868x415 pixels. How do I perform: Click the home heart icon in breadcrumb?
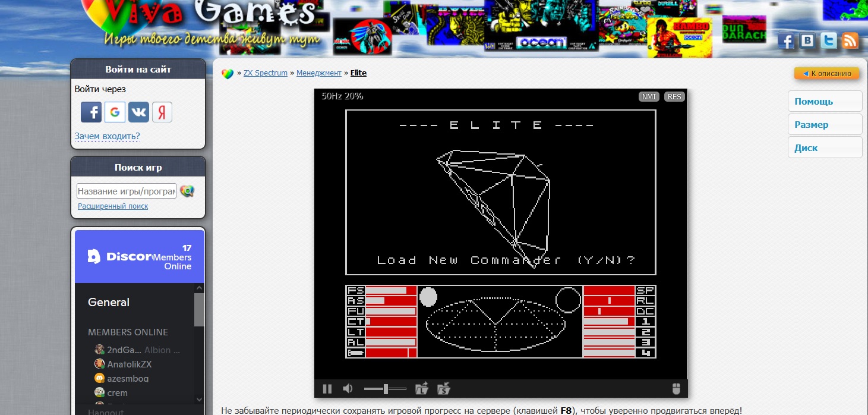coord(228,74)
